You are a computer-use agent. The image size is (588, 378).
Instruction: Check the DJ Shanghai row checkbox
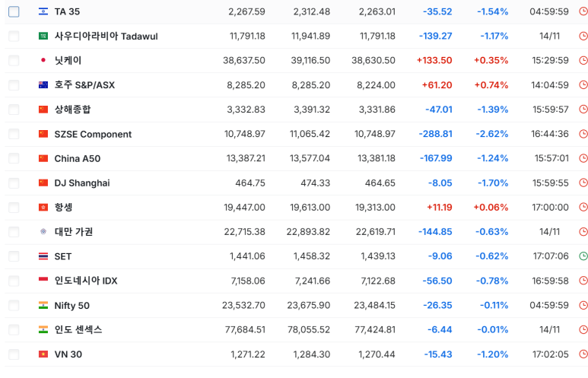(14, 183)
